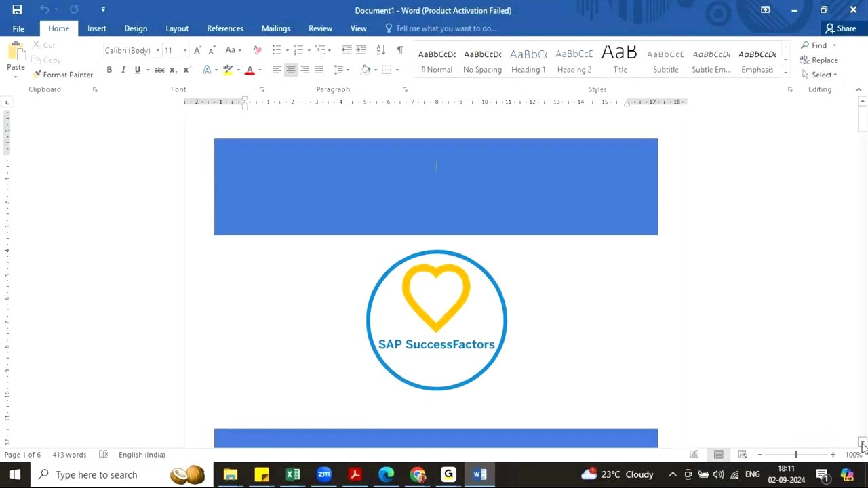Apply the Title style

coord(620,60)
